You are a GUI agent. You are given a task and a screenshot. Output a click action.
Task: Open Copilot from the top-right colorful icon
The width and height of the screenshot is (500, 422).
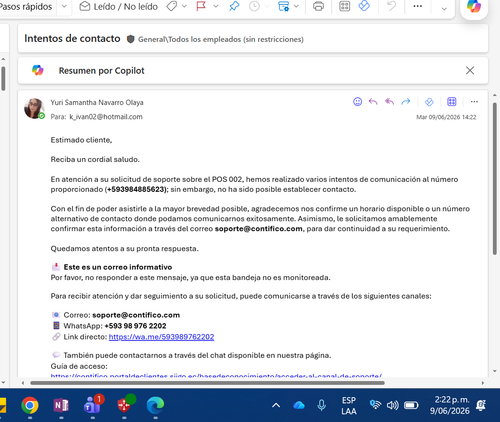tap(474, 6)
